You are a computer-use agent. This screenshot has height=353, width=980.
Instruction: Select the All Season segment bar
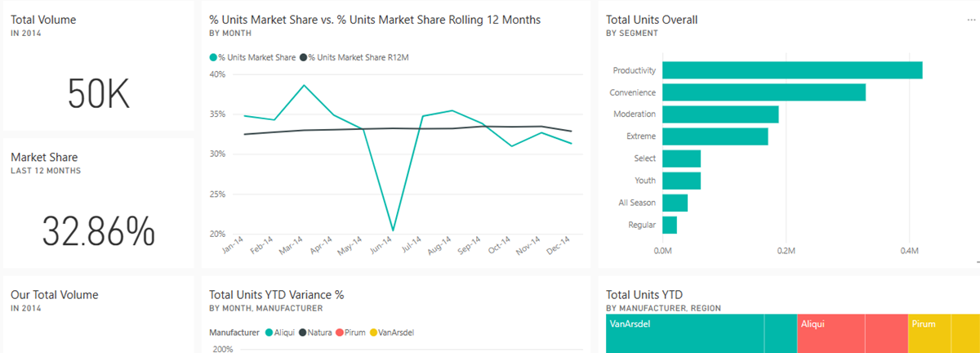pos(675,203)
